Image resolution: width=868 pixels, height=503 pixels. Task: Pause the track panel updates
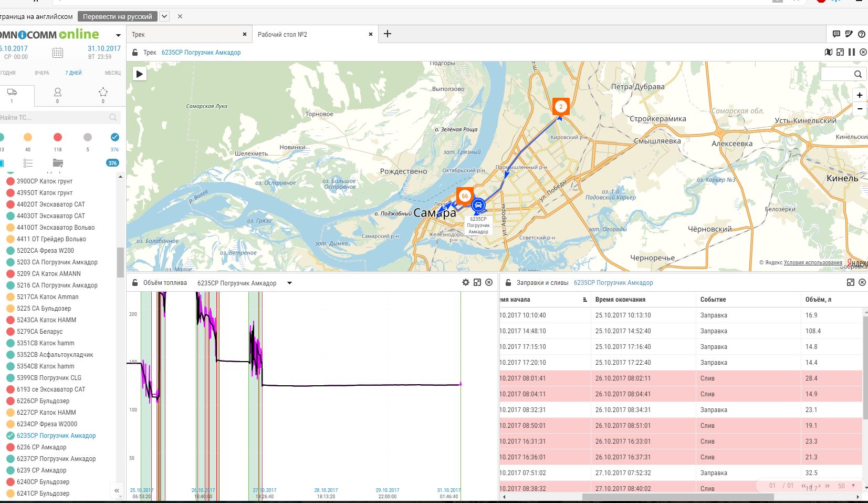tap(852, 52)
